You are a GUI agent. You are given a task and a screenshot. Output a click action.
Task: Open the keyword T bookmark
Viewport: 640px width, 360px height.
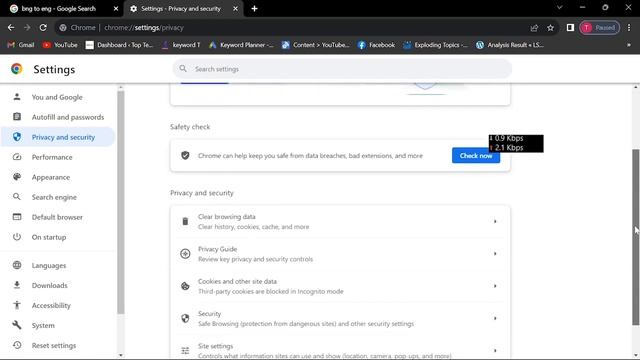pyautogui.click(x=180, y=45)
